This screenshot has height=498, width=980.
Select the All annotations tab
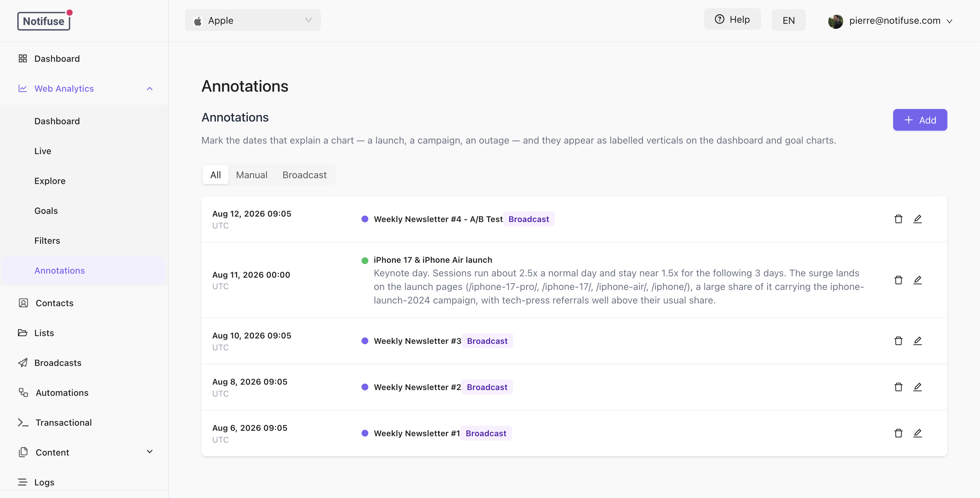click(x=215, y=174)
